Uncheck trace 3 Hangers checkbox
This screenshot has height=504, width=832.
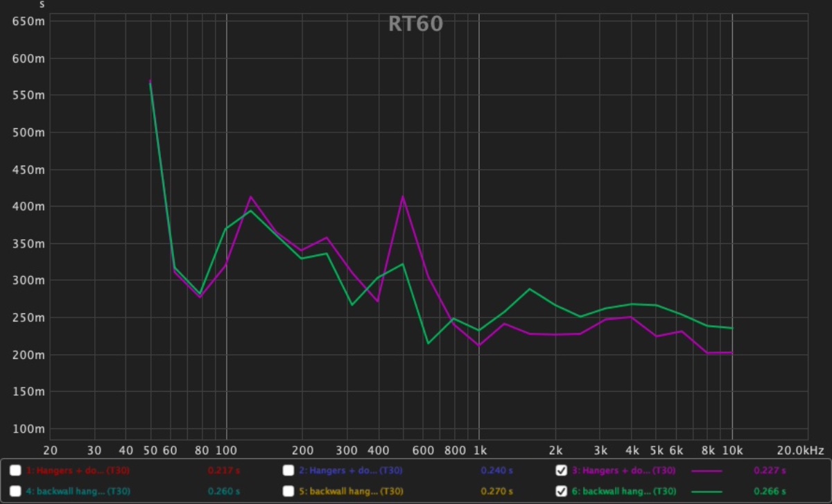click(x=562, y=471)
